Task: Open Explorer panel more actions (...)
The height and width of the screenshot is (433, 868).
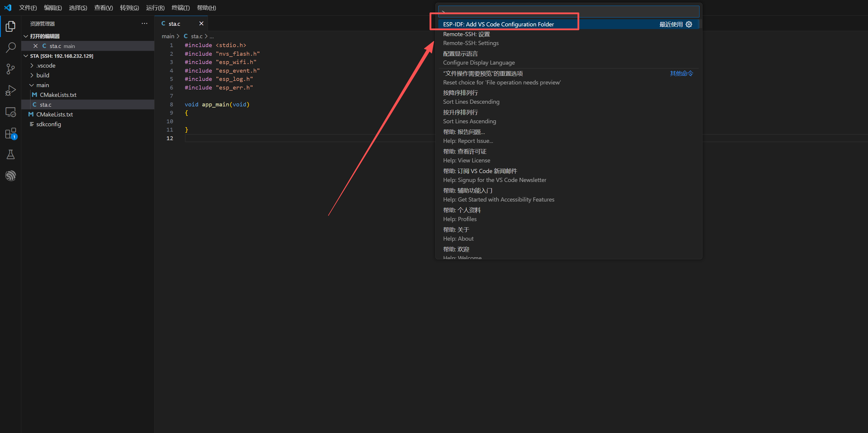Action: point(145,24)
